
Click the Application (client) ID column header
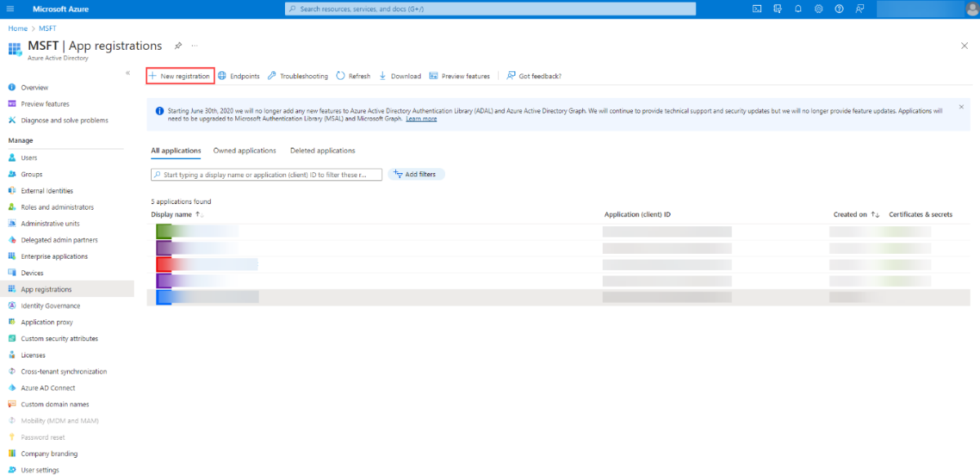pyautogui.click(x=637, y=215)
